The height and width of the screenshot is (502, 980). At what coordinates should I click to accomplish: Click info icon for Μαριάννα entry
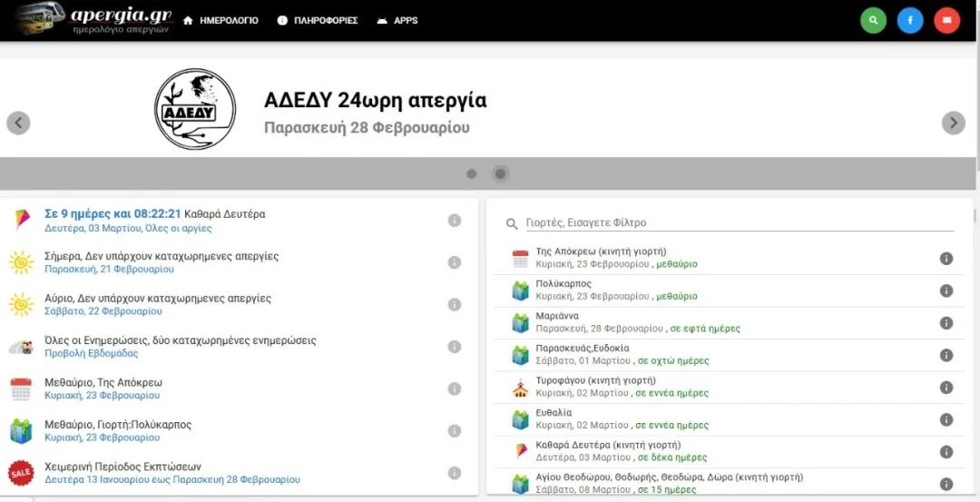(946, 322)
